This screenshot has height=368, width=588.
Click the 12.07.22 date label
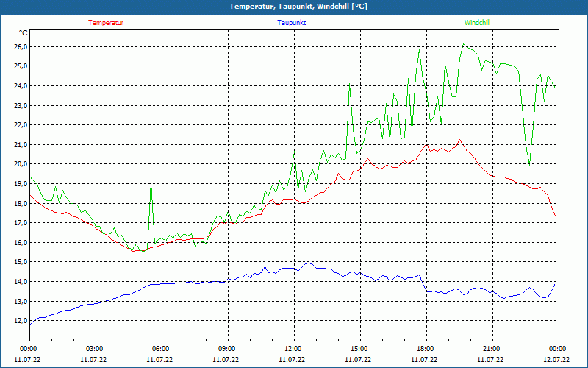[557, 360]
